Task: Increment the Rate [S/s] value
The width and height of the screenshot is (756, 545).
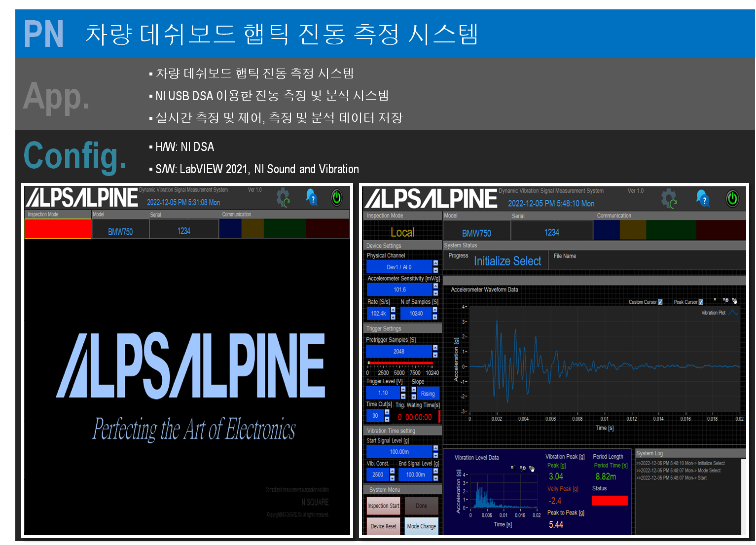Action: click(393, 310)
